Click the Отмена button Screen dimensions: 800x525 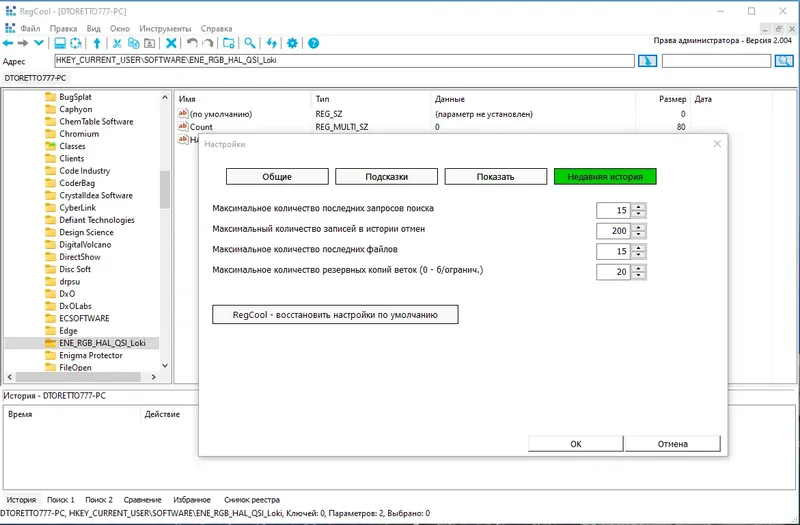(672, 444)
